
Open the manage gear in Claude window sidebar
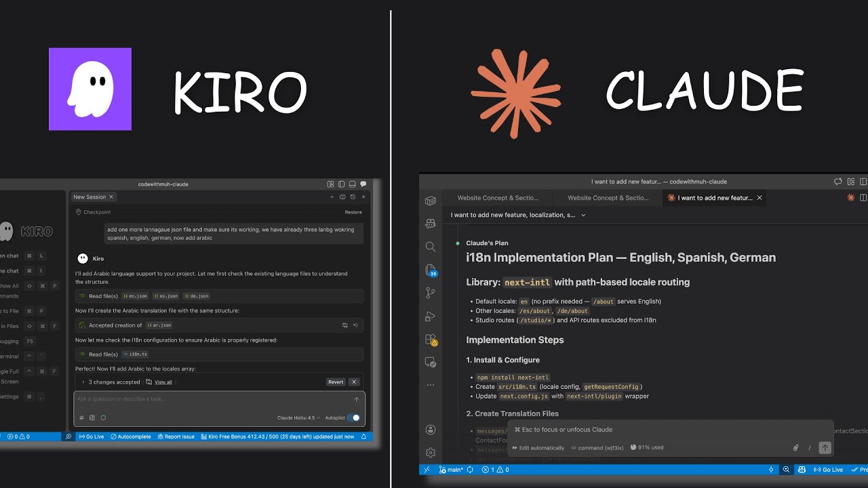tap(431, 452)
